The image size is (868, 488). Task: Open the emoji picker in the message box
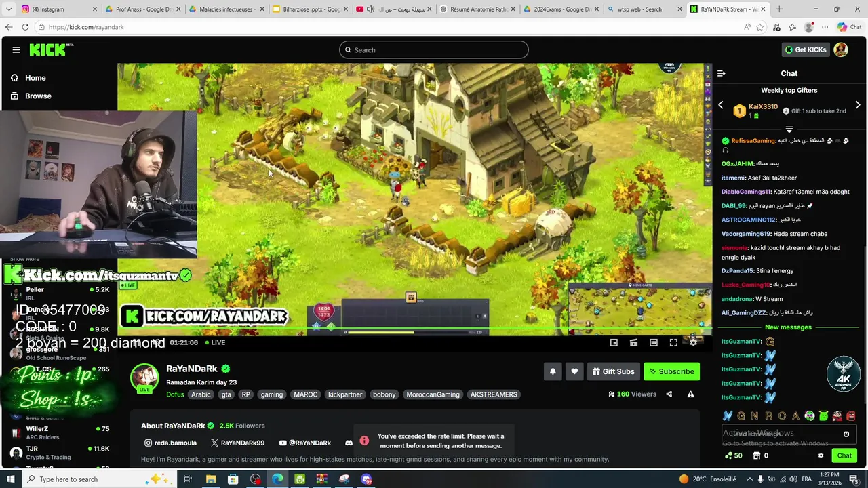(846, 434)
